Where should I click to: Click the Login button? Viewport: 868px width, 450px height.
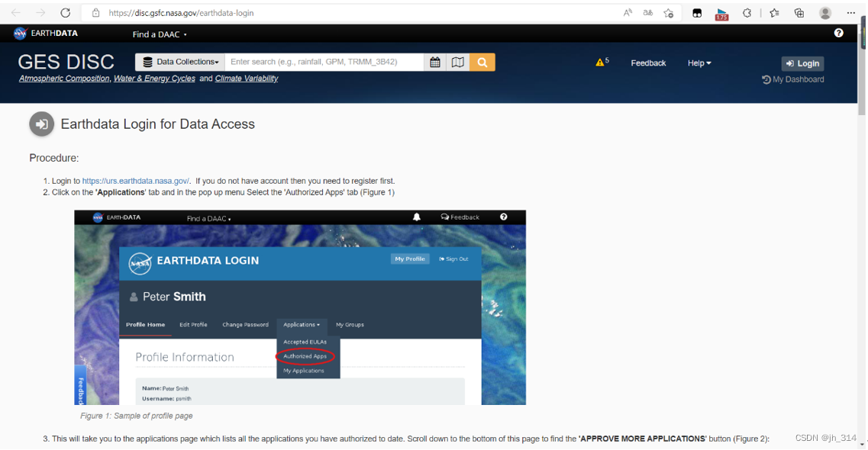point(802,63)
